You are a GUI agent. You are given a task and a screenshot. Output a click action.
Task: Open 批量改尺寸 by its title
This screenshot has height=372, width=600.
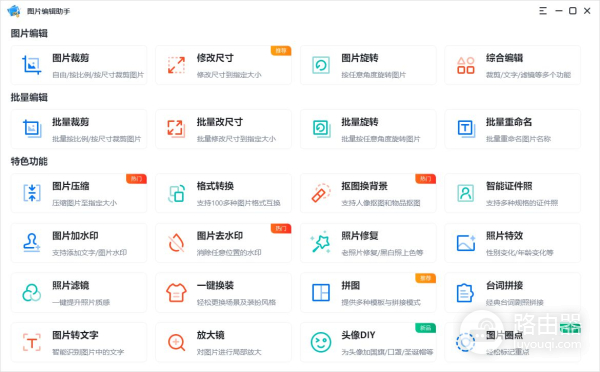[220, 122]
